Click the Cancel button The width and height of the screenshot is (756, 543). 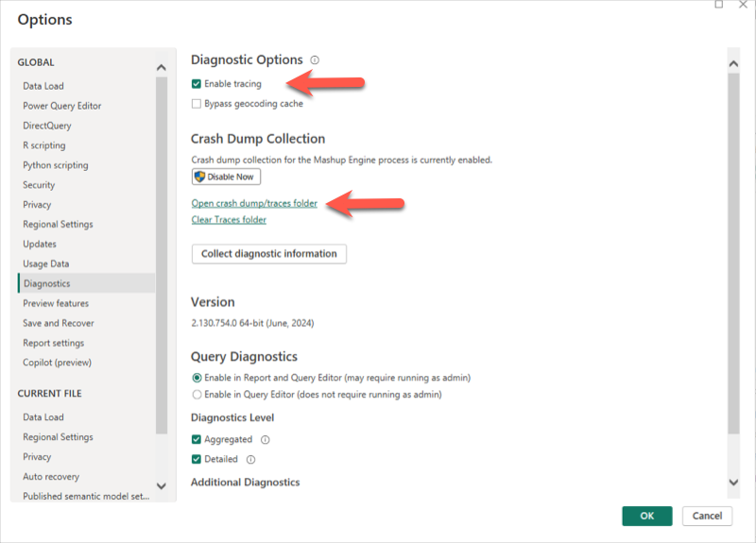coord(707,516)
